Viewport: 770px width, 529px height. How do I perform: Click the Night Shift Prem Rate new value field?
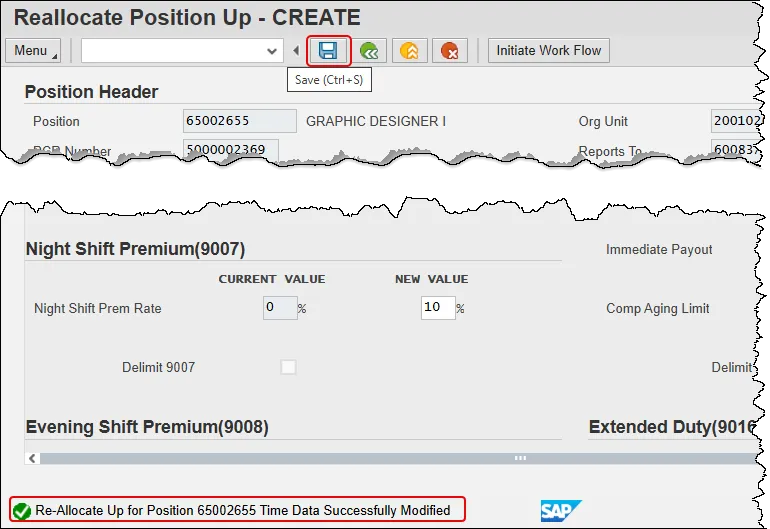[438, 308]
